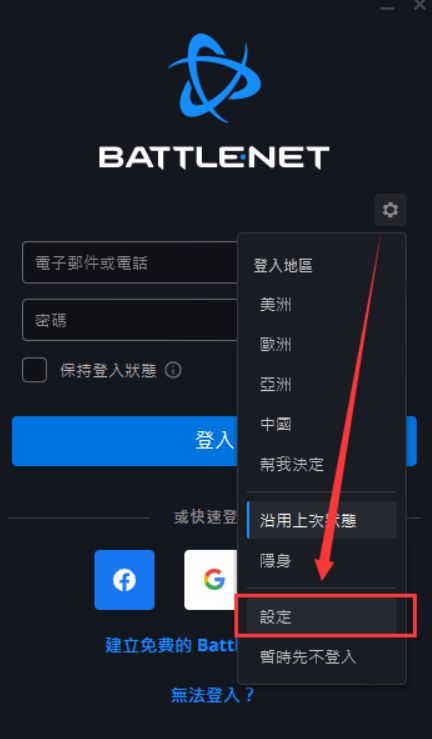Click the info icon beside 保持登入狀態
Screen dimensions: 432x739
[173, 370]
